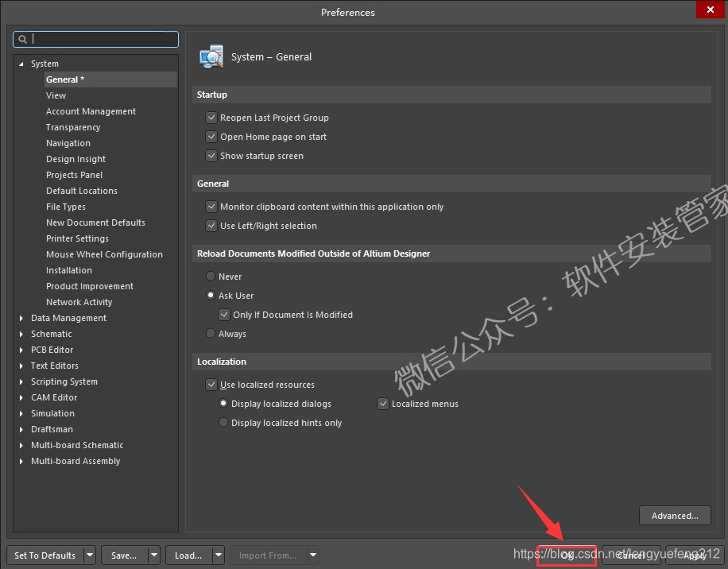Focus the preferences search field
The height and width of the screenshot is (569, 728).
tap(95, 40)
